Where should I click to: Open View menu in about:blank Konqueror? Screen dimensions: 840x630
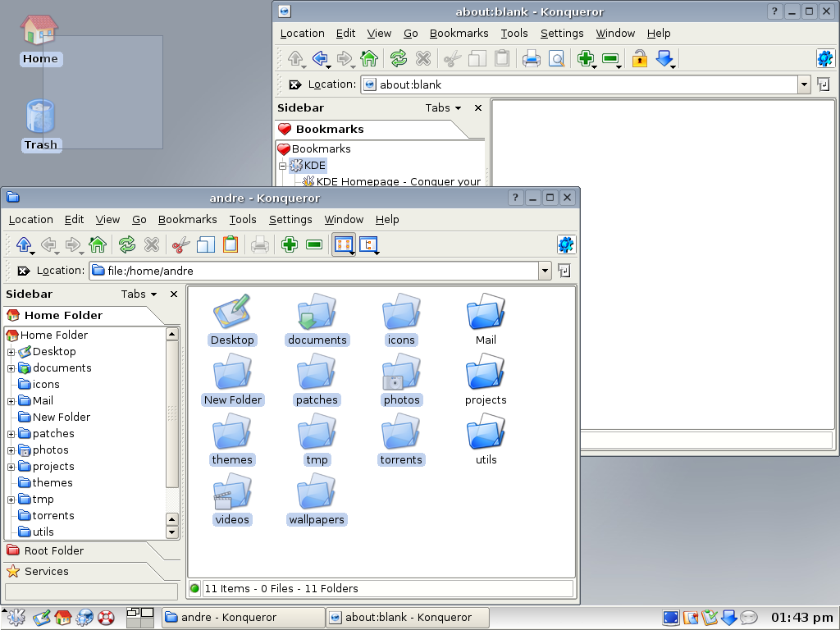tap(379, 33)
